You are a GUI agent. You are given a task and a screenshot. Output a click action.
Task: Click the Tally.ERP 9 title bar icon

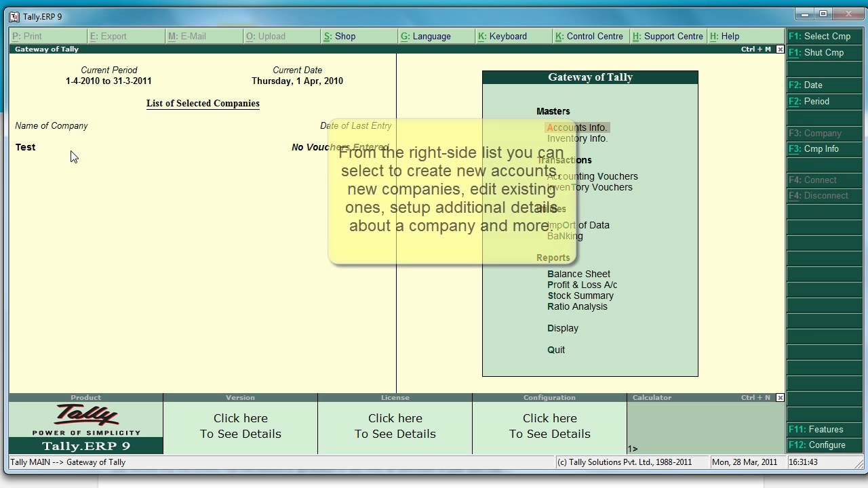point(14,17)
